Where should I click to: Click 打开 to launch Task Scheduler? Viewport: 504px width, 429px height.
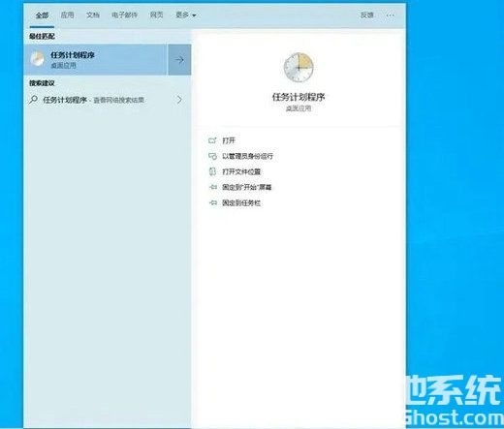[x=229, y=140]
